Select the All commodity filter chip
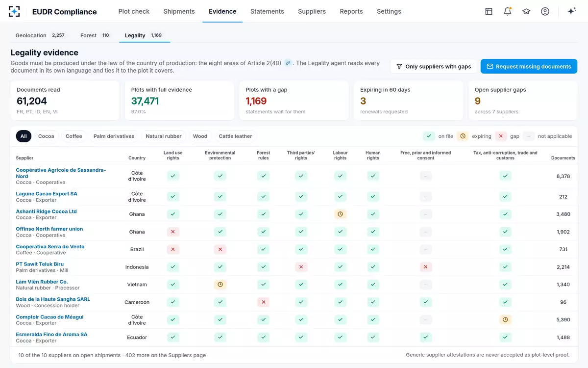The width and height of the screenshot is (588, 368). [24, 136]
